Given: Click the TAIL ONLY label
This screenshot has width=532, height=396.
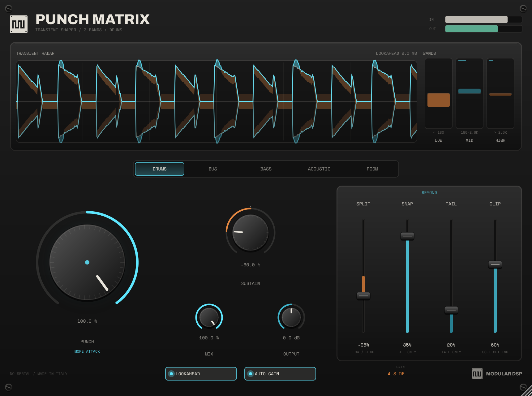Looking at the screenshot, I should [451, 352].
